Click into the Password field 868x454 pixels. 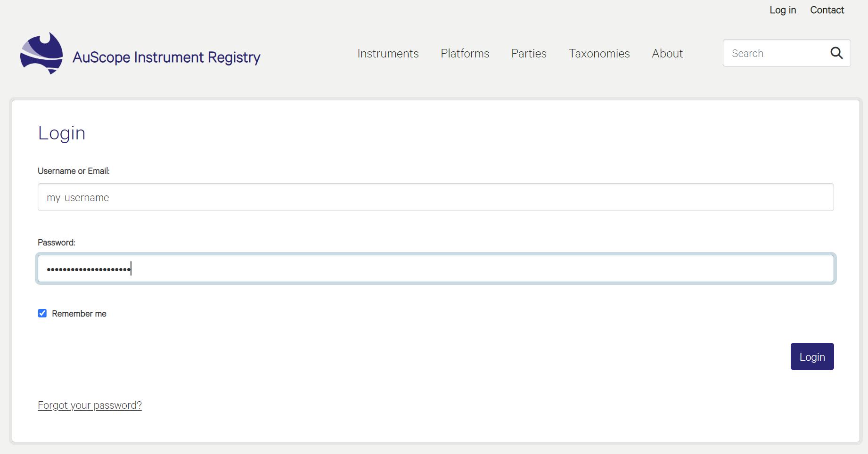tap(436, 269)
